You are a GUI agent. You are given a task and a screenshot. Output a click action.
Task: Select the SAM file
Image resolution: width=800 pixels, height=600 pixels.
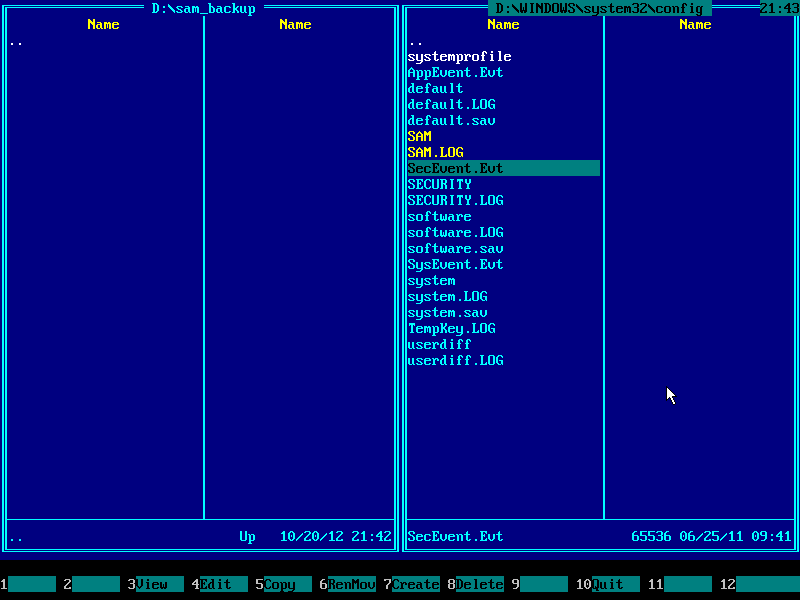tap(419, 136)
